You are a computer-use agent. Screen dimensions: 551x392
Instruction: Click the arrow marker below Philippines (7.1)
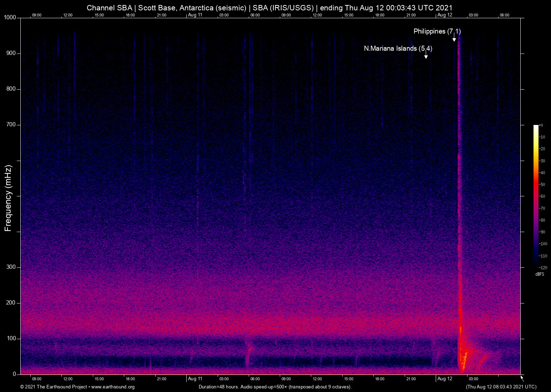tap(454, 39)
